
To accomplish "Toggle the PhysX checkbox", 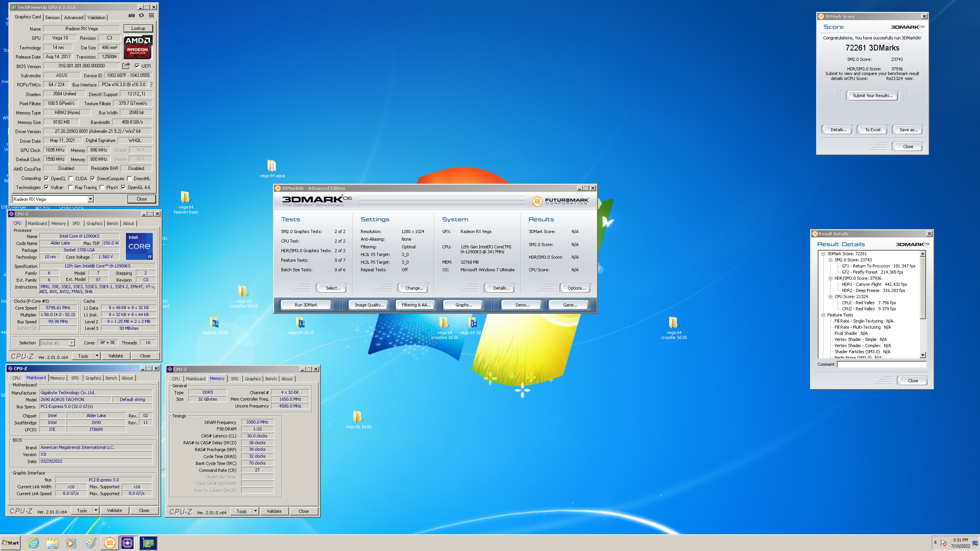I will (x=102, y=187).
